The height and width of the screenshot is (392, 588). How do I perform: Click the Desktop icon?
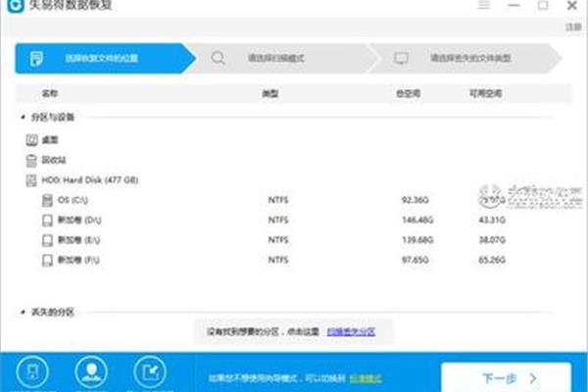pyautogui.click(x=31, y=140)
